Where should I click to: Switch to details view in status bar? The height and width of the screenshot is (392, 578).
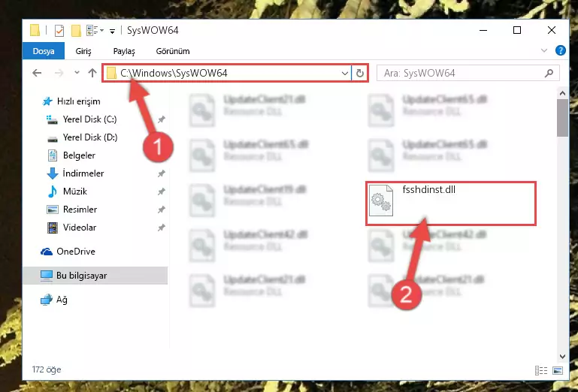tap(540, 371)
